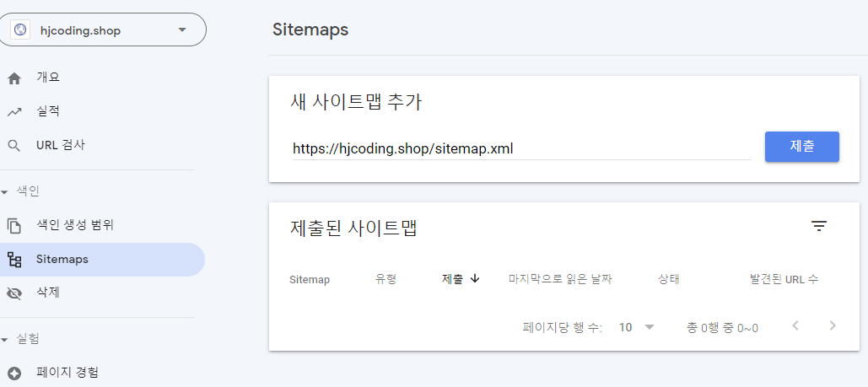868x387 pixels.
Task: Go to previous page of sitemaps
Action: [x=795, y=325]
